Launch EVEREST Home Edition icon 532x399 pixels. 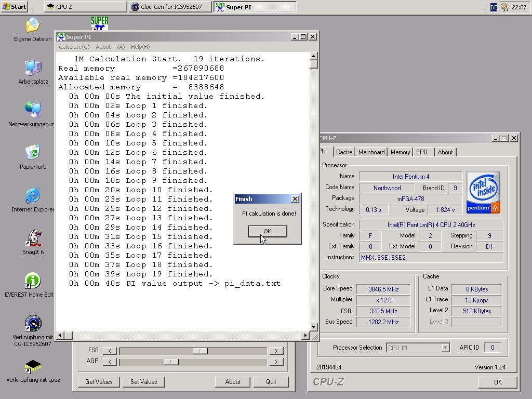(x=33, y=281)
